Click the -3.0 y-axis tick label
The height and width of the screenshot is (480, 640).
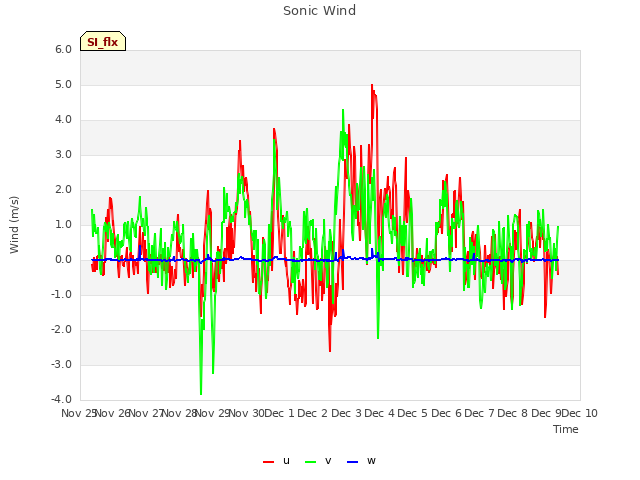tap(62, 364)
